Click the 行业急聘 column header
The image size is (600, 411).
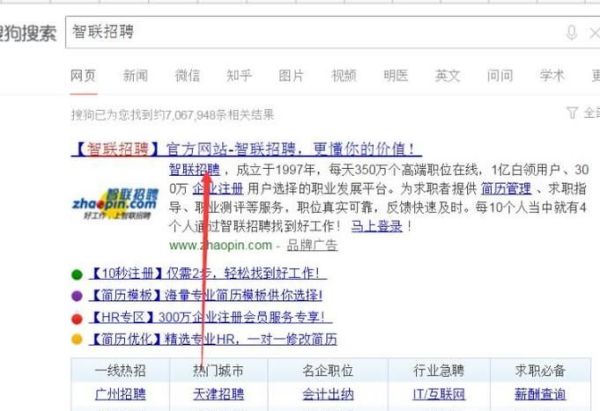tap(439, 370)
